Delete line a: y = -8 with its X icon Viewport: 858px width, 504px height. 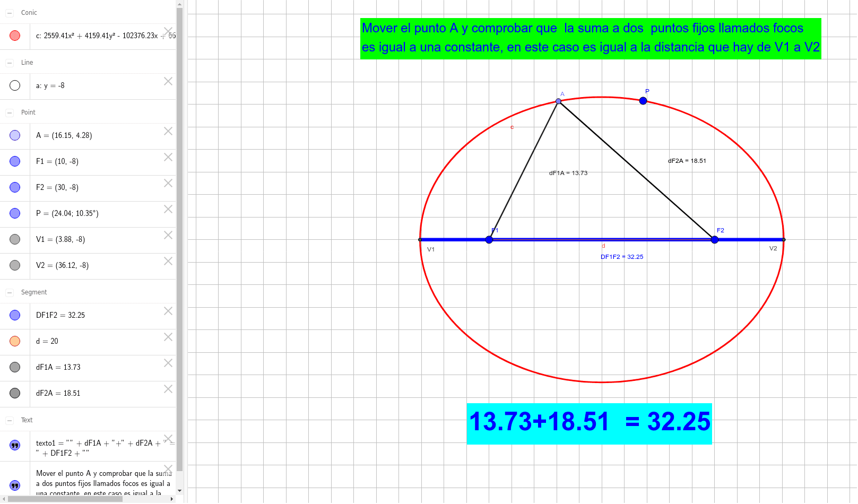pos(168,81)
